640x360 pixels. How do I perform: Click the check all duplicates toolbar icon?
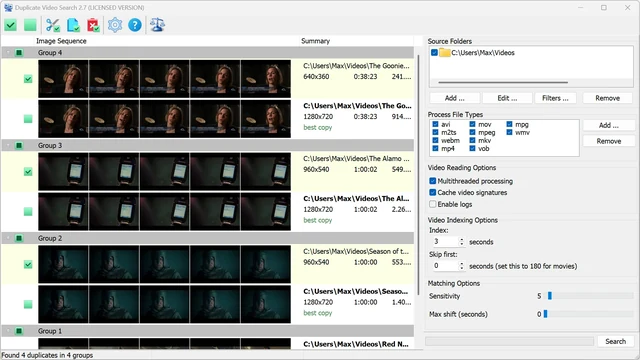tap(11, 25)
